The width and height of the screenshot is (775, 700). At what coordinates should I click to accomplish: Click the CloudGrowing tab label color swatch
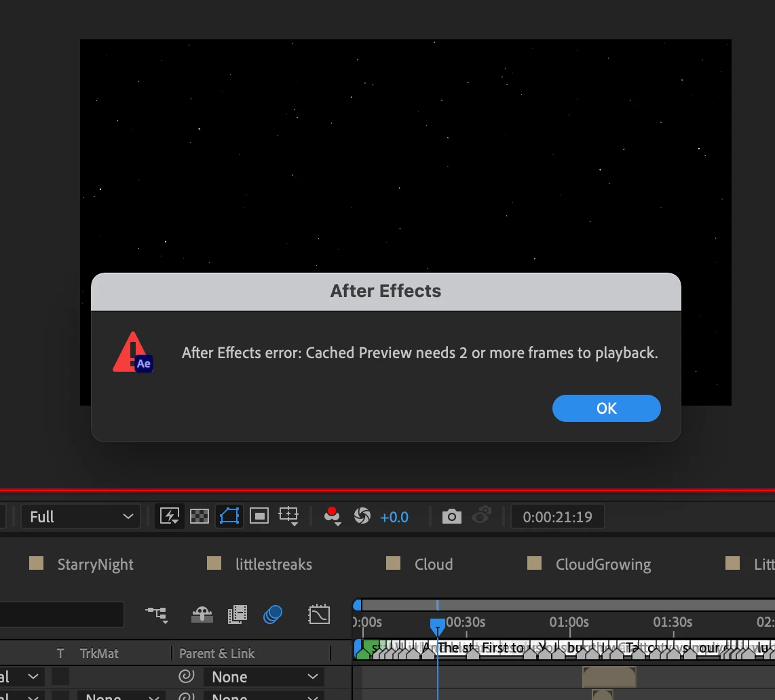[534, 563]
